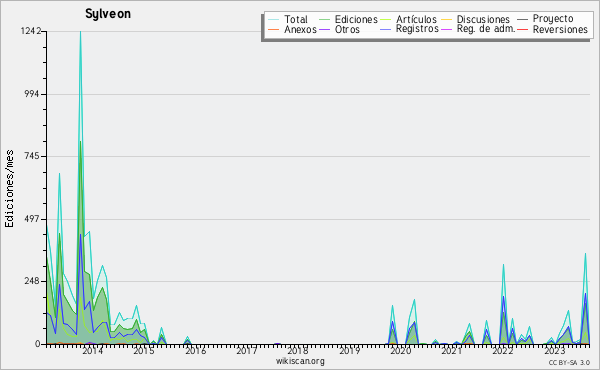This screenshot has height=370, width=600.
Task: Click the Sylveon chart title
Action: pyautogui.click(x=108, y=14)
